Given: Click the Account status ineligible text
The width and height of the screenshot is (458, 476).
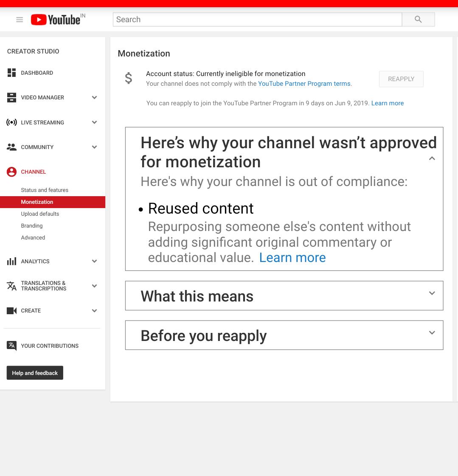Looking at the screenshot, I should 225,74.
